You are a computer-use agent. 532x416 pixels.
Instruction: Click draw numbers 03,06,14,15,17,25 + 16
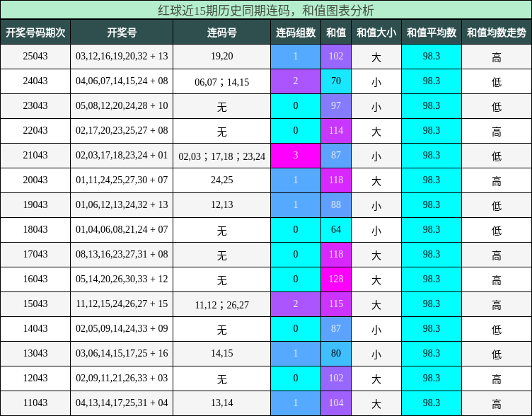[122, 353]
